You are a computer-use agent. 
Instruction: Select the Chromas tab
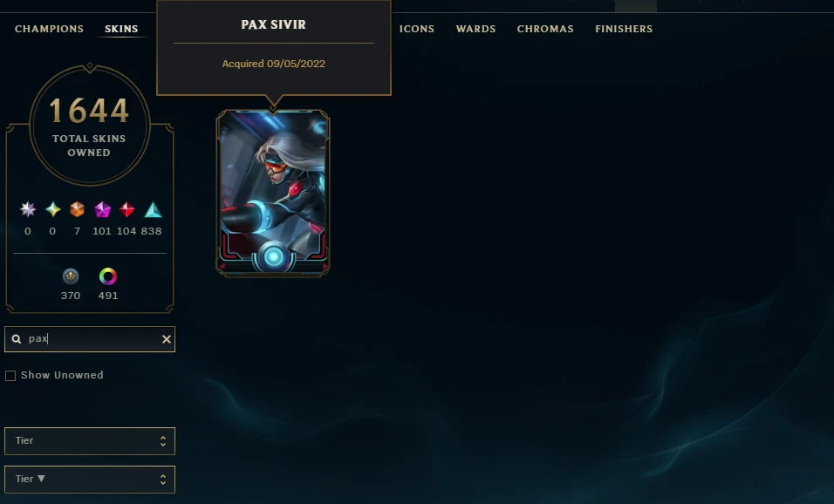545,29
